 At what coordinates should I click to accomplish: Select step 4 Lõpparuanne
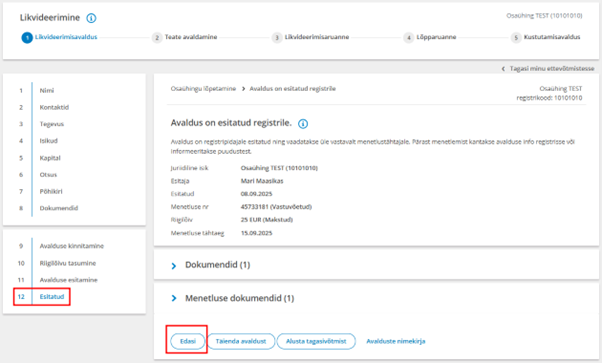click(430, 37)
